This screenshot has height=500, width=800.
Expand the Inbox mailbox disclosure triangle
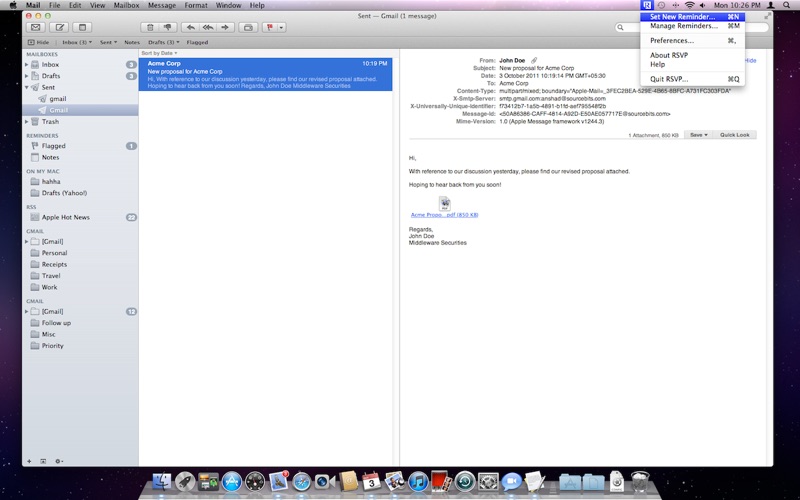click(x=27, y=64)
